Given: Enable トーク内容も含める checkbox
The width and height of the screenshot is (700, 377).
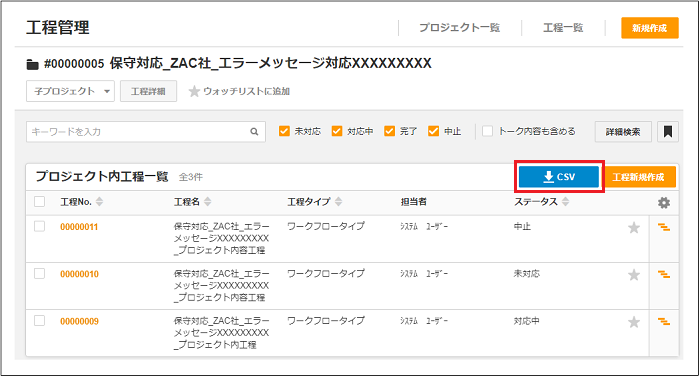Looking at the screenshot, I should (488, 131).
